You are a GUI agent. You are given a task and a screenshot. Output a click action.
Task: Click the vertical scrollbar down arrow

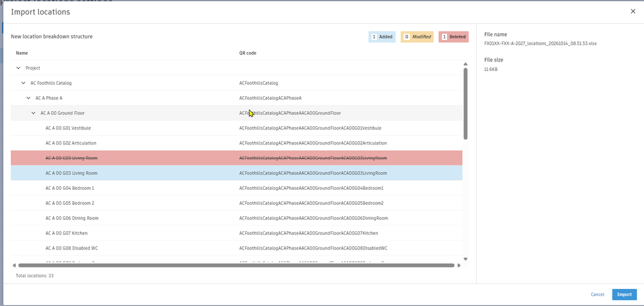pyautogui.click(x=465, y=259)
